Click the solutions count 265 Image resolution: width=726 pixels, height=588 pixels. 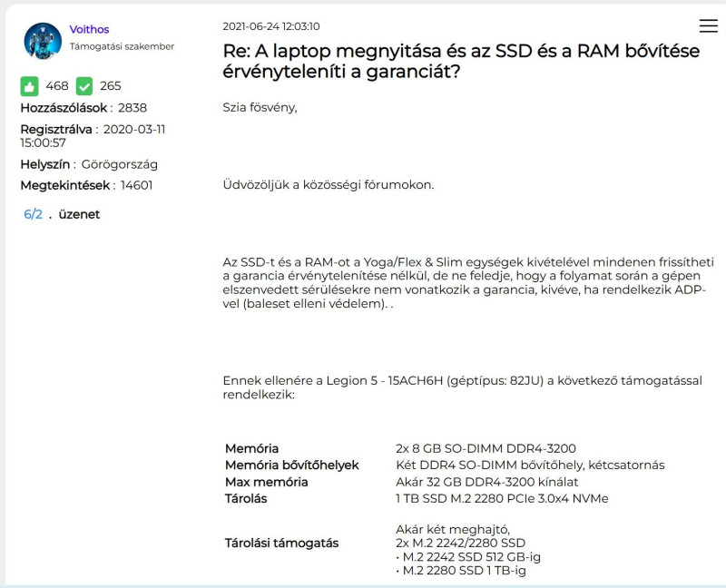(110, 86)
